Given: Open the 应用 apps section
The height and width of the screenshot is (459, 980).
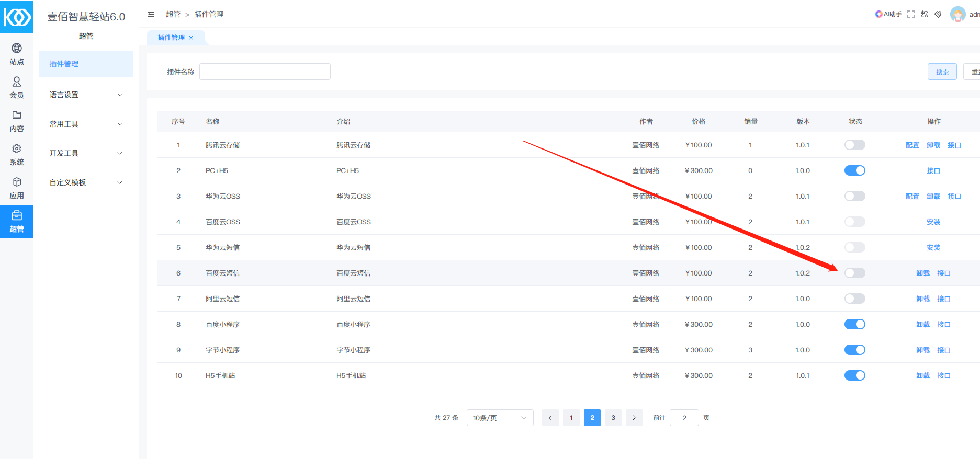Looking at the screenshot, I should pos(17,188).
